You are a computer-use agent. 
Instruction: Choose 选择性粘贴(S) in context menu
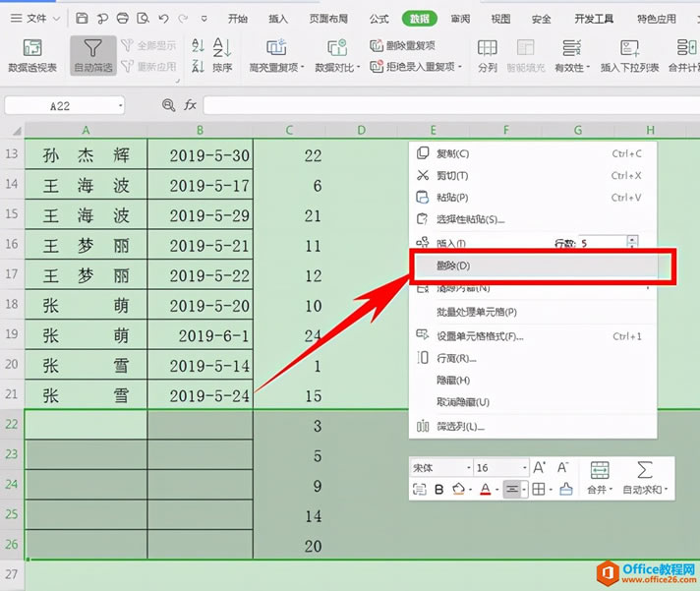point(533,219)
